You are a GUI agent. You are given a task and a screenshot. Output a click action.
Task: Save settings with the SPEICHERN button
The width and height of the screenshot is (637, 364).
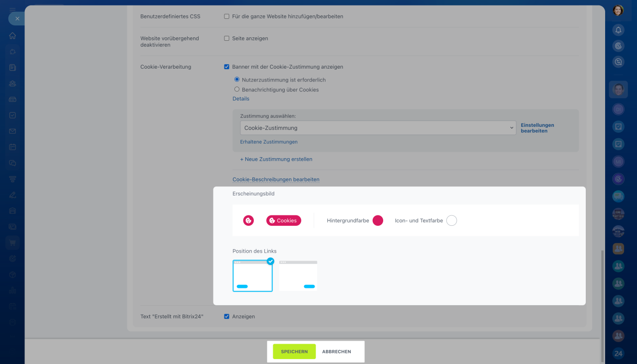tap(294, 352)
